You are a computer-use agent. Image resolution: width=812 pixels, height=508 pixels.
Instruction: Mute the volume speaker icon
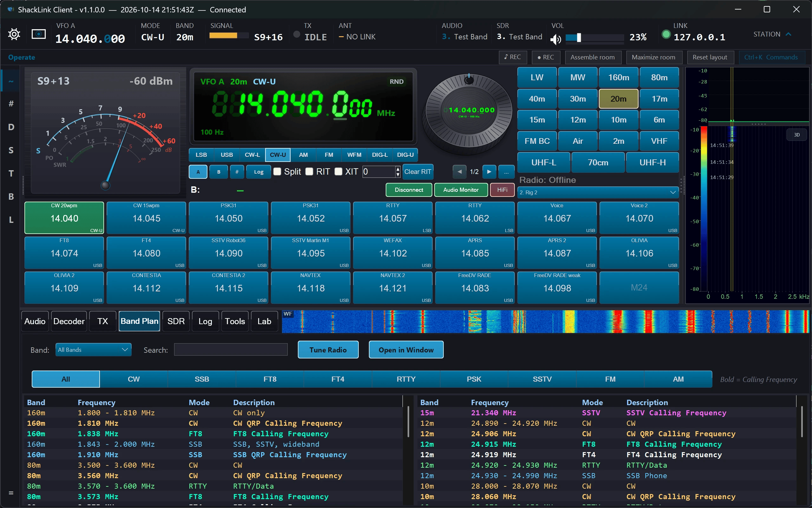(556, 39)
